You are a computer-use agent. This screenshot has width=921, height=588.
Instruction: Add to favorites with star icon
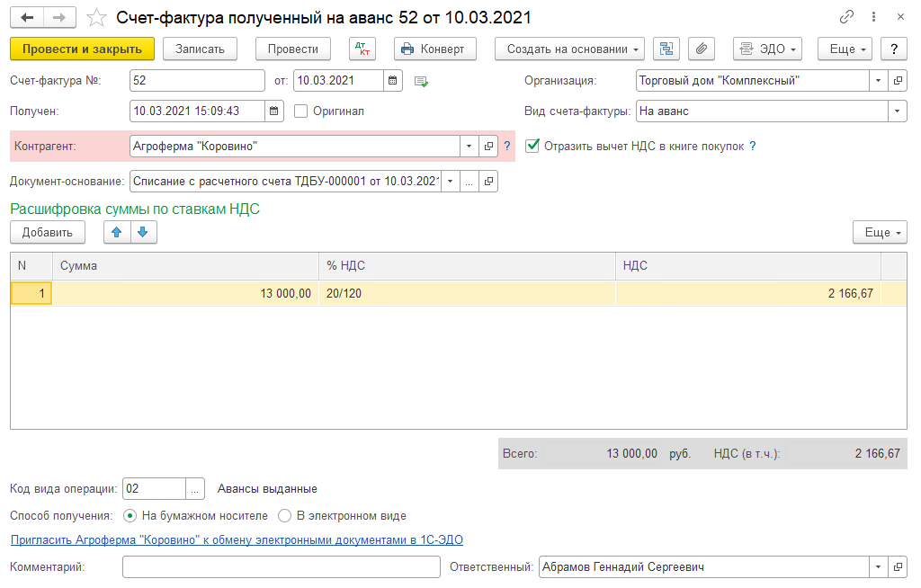pyautogui.click(x=96, y=18)
